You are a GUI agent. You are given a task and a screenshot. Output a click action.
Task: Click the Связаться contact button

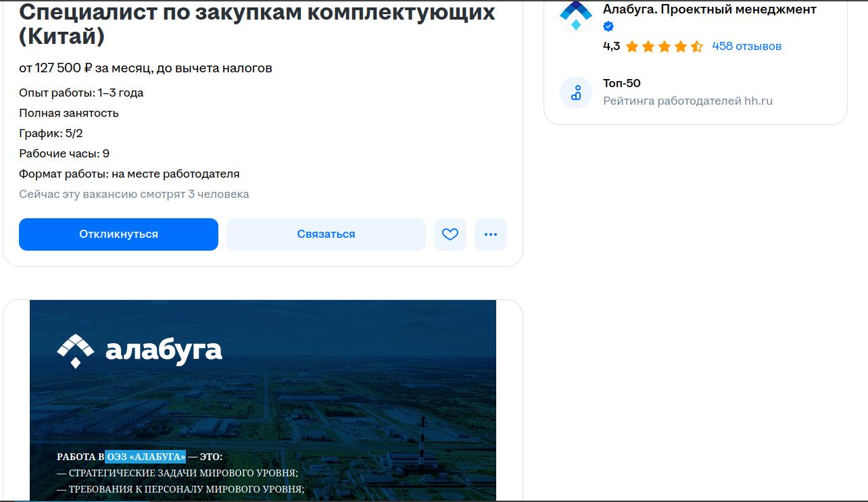click(x=326, y=234)
